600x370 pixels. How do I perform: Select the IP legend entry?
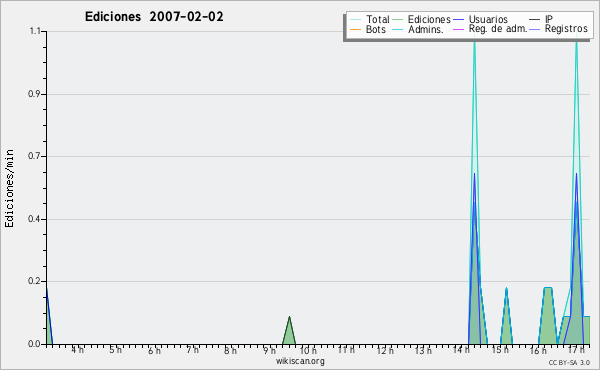click(x=541, y=19)
